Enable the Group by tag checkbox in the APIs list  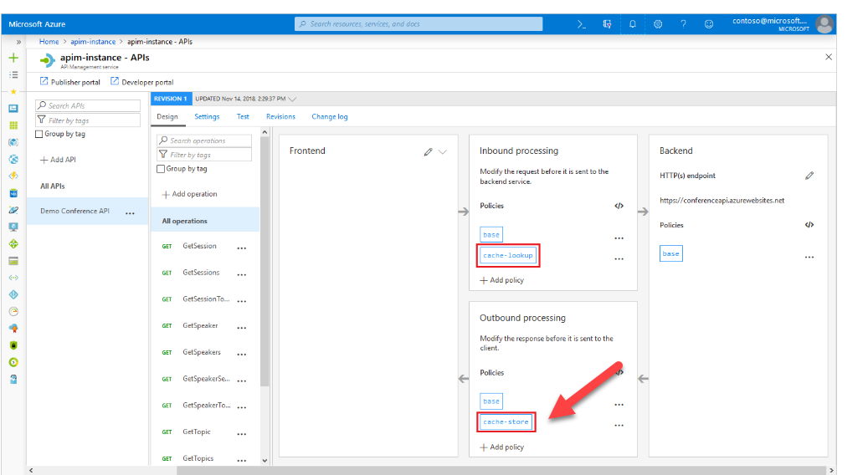pos(39,134)
